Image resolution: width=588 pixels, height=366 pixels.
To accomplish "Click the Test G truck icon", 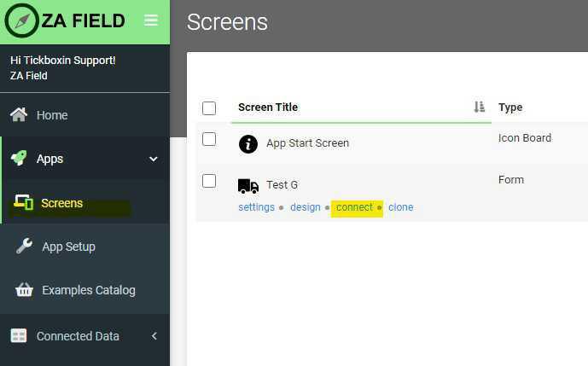I will point(248,185).
